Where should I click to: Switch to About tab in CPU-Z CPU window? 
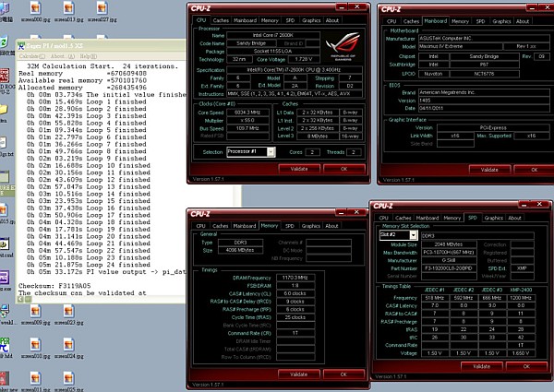pos(332,20)
